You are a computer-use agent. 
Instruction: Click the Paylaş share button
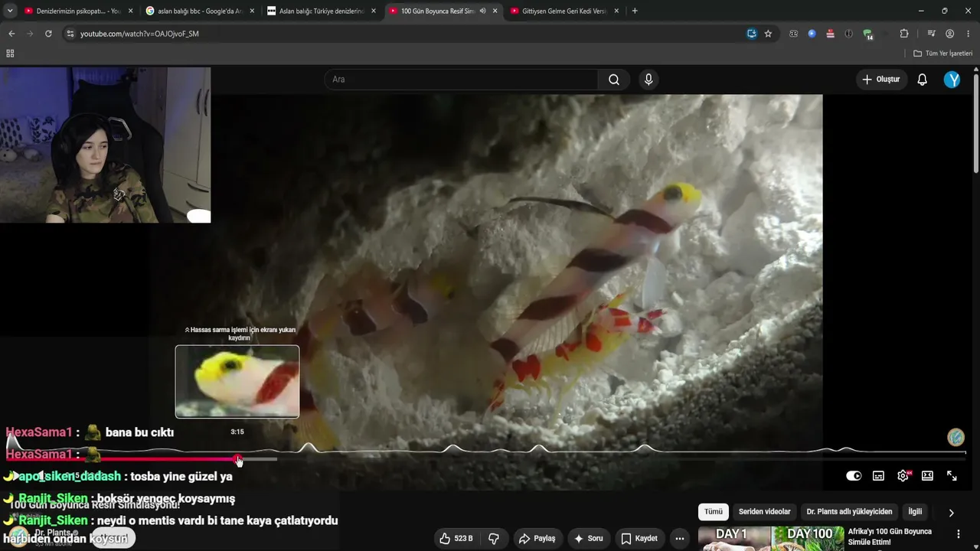pos(537,539)
